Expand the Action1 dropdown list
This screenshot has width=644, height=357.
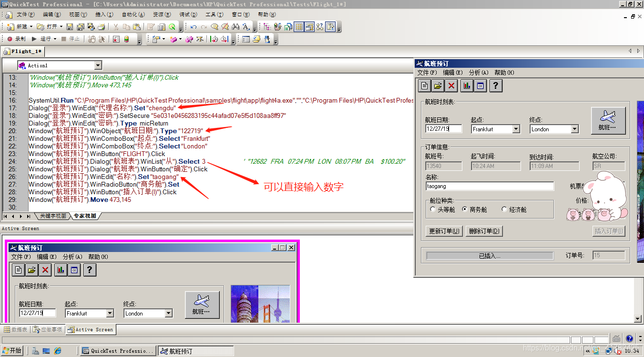tap(98, 65)
